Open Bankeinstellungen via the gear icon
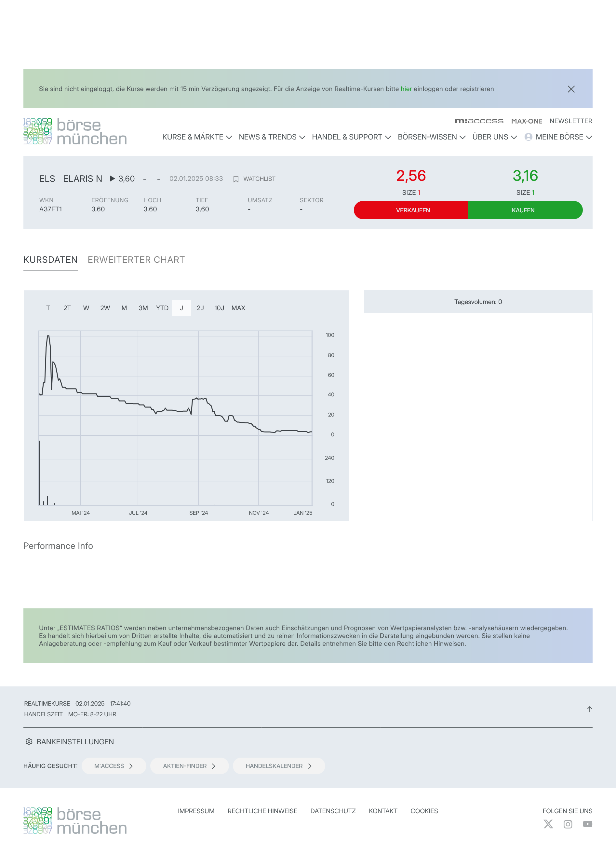This screenshot has height=849, width=616. coord(29,742)
